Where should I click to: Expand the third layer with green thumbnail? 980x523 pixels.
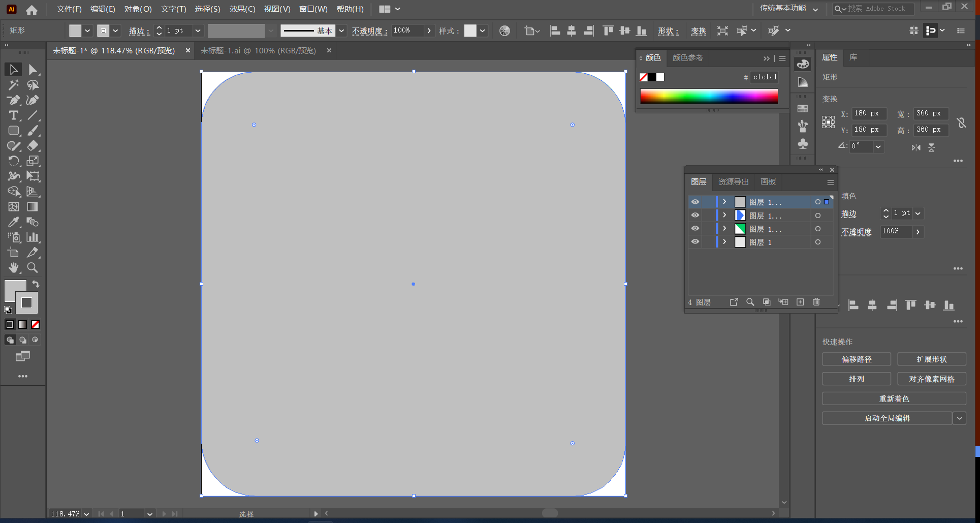724,228
